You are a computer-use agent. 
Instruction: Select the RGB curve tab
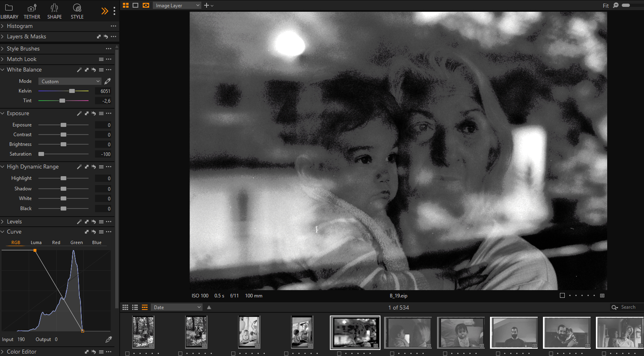coord(16,242)
